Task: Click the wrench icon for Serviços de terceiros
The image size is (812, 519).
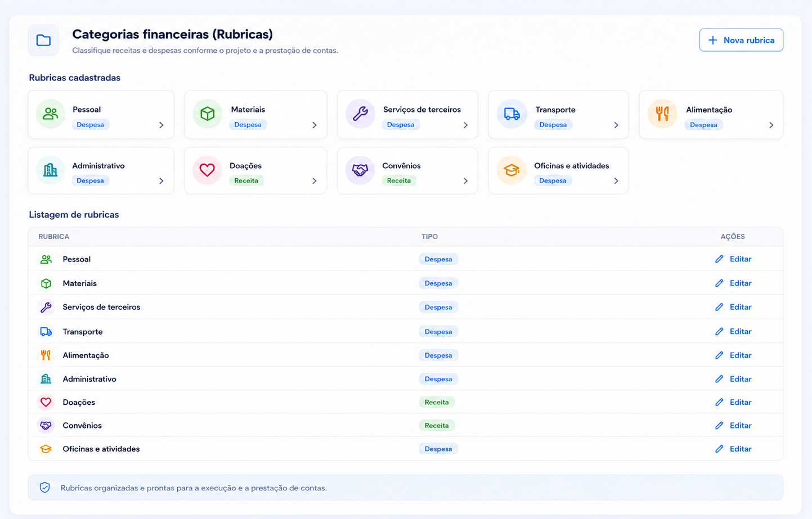Action: click(x=360, y=114)
